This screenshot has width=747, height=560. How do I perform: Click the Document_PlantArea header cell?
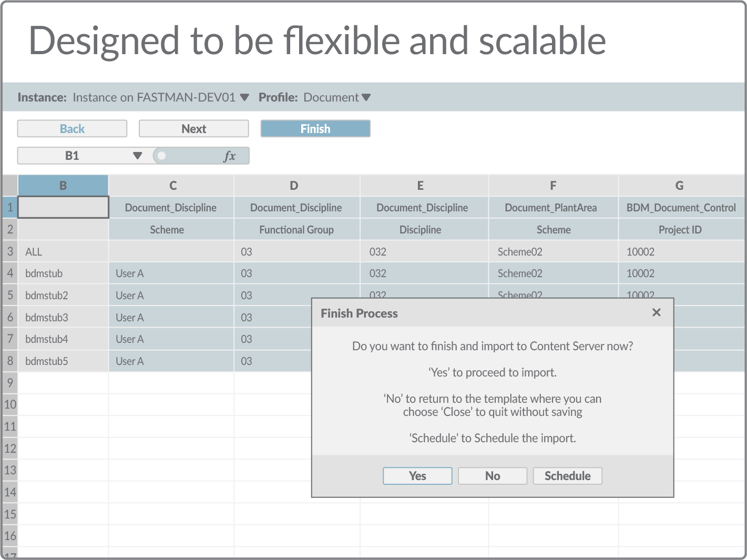point(550,208)
